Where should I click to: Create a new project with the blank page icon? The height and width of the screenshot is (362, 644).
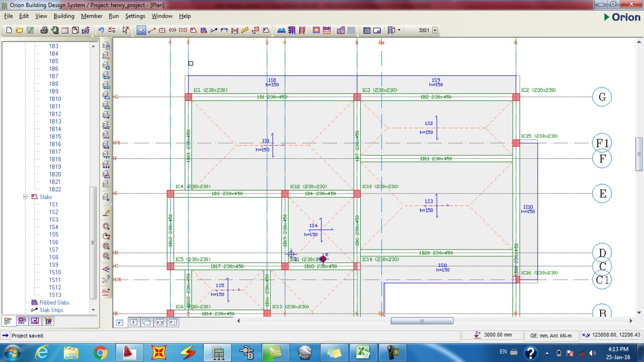point(9,30)
